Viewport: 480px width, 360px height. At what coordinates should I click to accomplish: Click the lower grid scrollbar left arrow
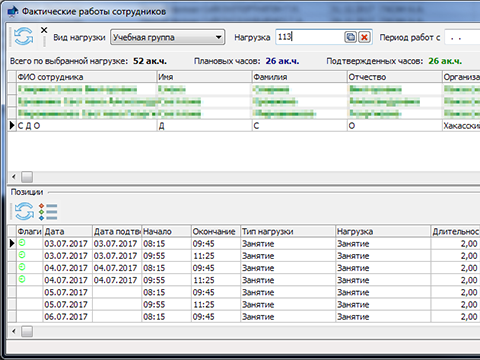click(14, 331)
